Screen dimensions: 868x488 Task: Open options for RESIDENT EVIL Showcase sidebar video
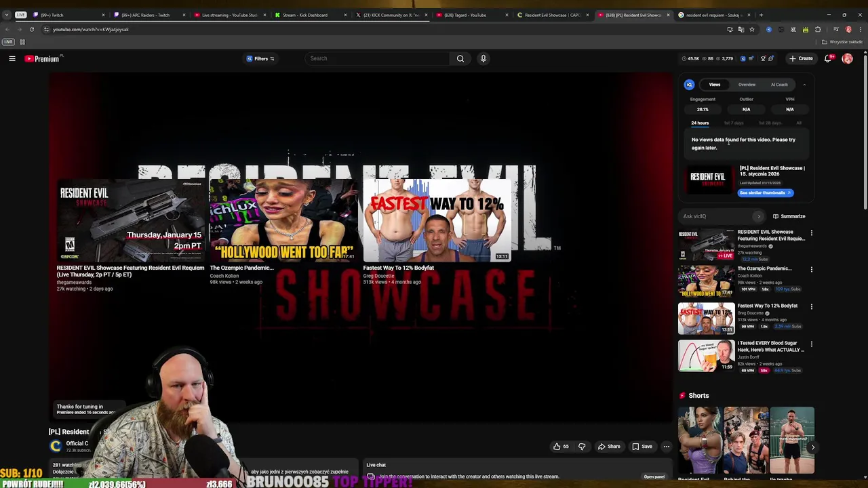coord(811,233)
